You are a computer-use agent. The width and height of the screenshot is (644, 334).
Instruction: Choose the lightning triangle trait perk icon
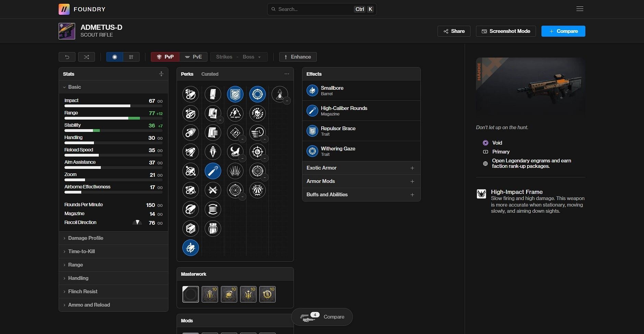pos(235,113)
